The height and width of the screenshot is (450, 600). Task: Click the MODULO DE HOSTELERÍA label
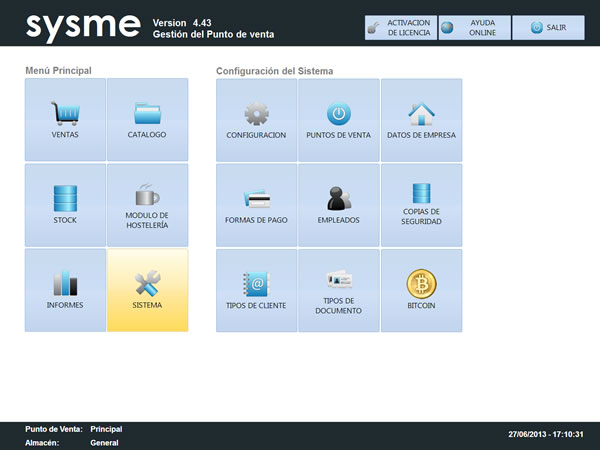[147, 220]
